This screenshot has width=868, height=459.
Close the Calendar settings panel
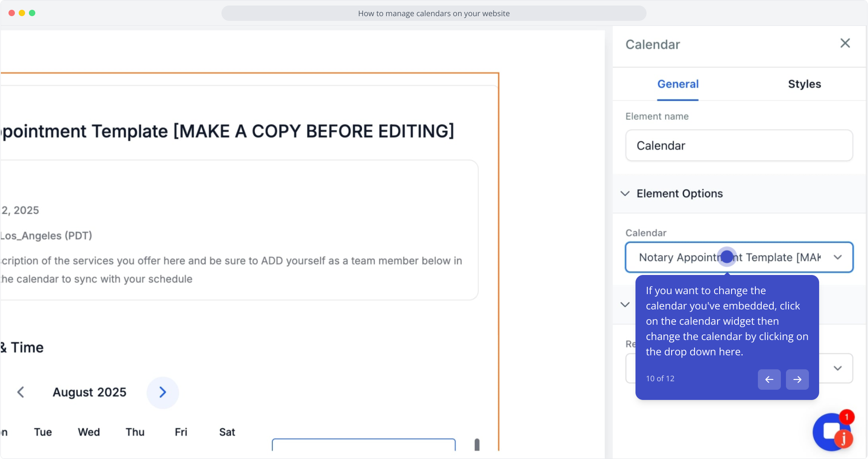click(x=845, y=43)
